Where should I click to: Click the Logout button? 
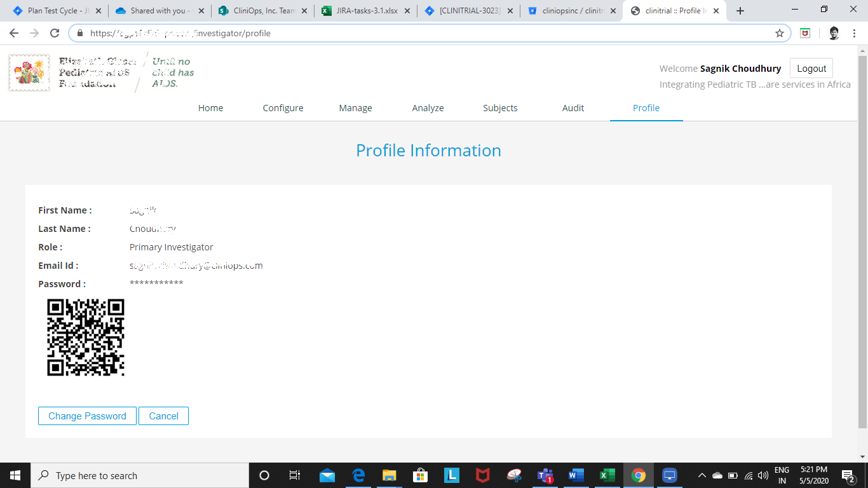[x=811, y=69]
